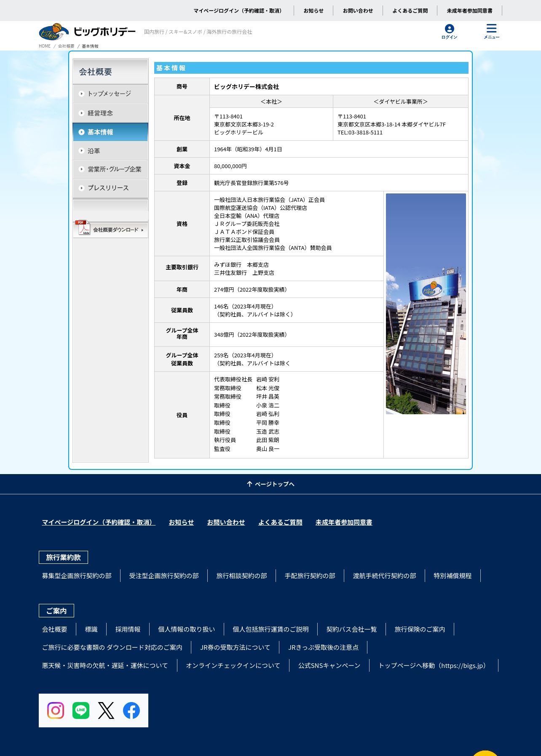
Task: Open footer マイページログイン（予約確認・取消） link
Action: pos(99,522)
